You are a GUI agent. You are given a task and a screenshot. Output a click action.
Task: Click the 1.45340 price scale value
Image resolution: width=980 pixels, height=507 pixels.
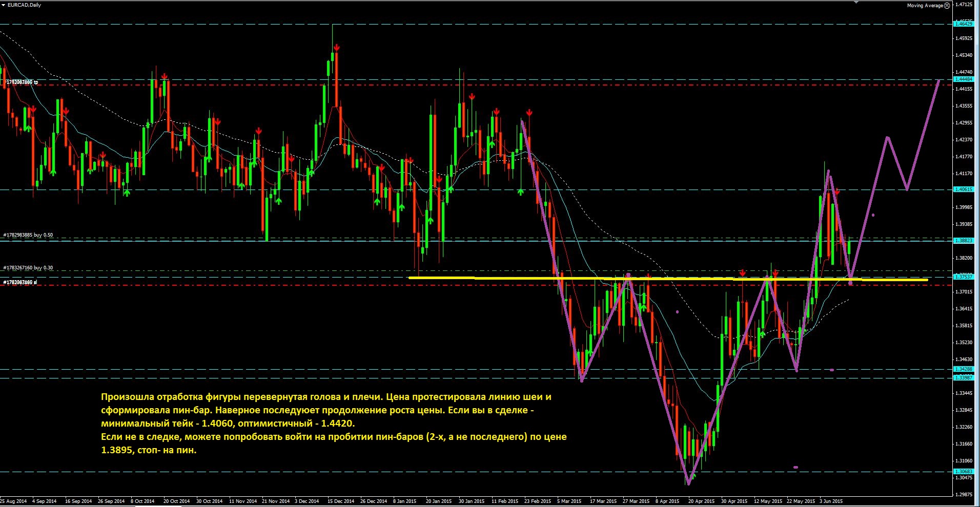point(964,55)
